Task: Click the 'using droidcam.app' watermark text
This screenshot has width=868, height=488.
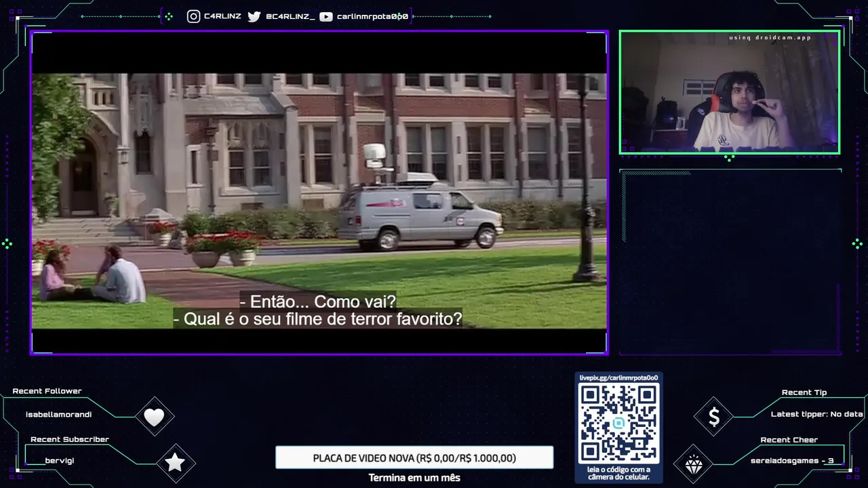Action: (770, 38)
